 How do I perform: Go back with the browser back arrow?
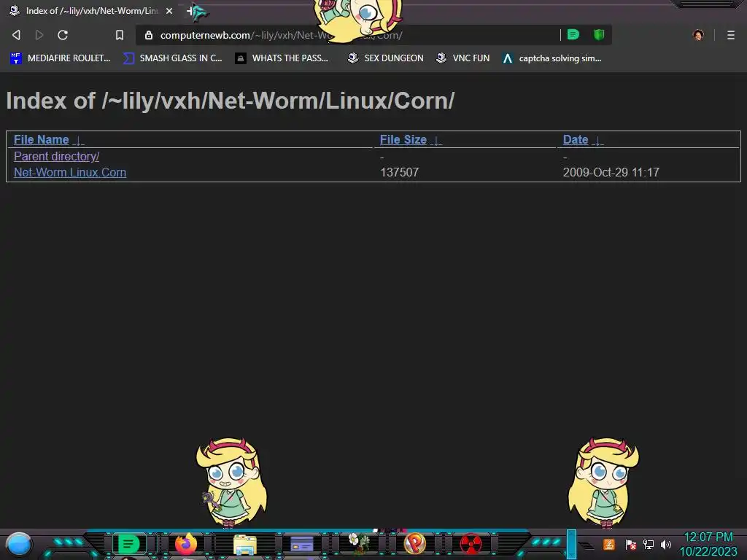pyautogui.click(x=16, y=35)
